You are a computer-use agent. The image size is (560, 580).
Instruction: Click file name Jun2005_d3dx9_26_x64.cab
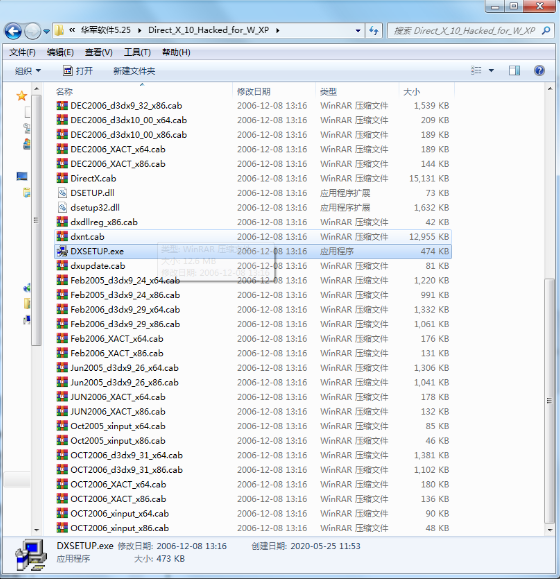pos(124,368)
